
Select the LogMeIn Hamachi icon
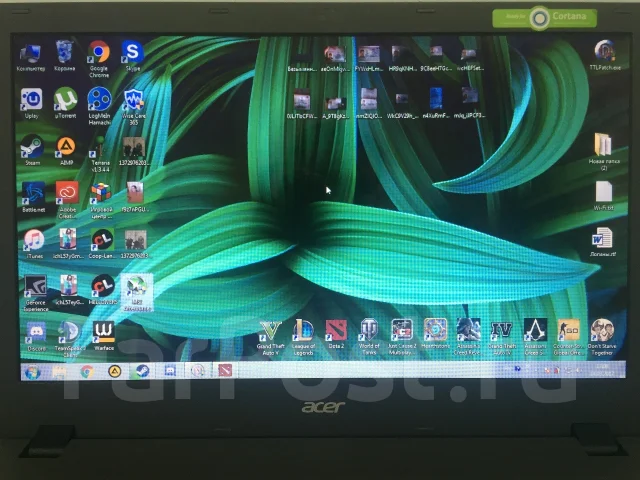click(x=100, y=105)
